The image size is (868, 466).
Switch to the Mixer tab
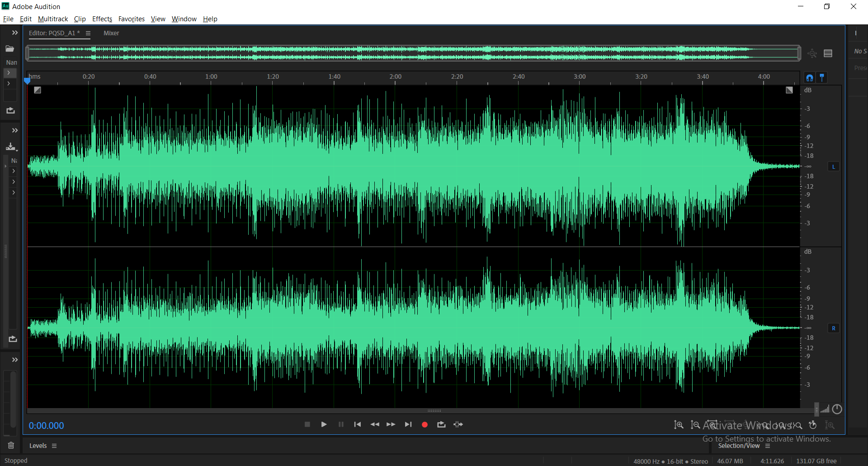[x=111, y=33]
